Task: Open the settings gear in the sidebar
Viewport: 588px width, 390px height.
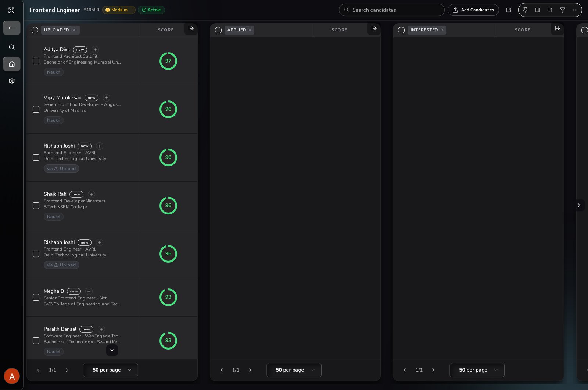Action: coord(12,81)
